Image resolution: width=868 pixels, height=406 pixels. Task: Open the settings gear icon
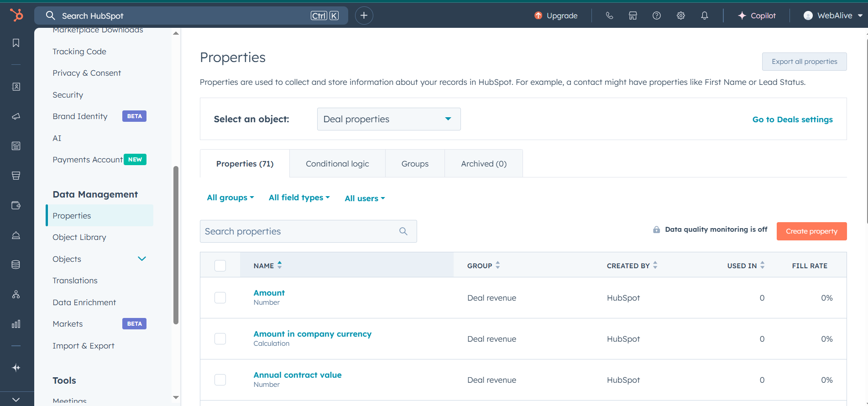click(x=681, y=16)
